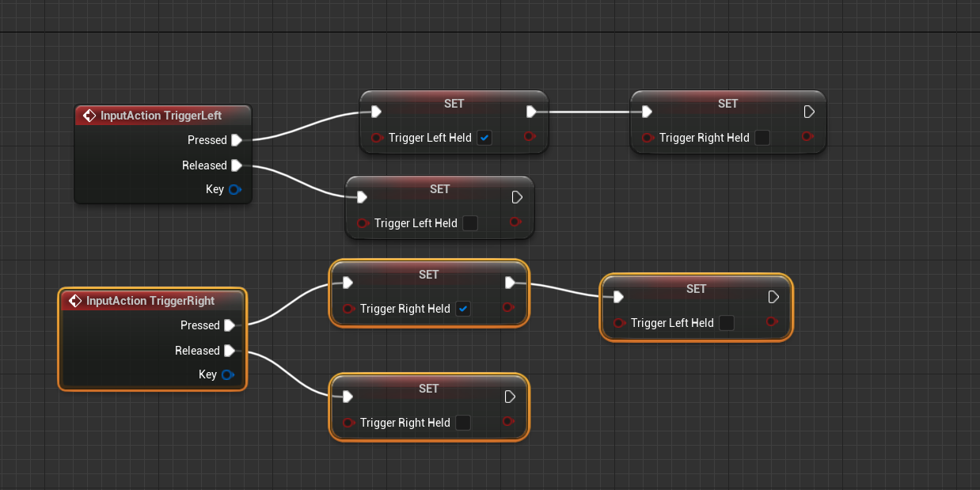Click SET title of checked Trigger Right Held node

click(x=429, y=275)
